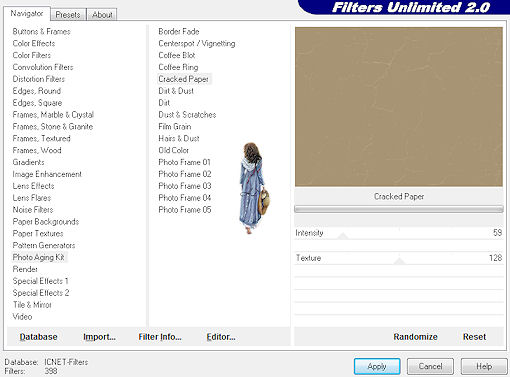Reset the filter settings
The height and width of the screenshot is (377, 510).
[474, 337]
